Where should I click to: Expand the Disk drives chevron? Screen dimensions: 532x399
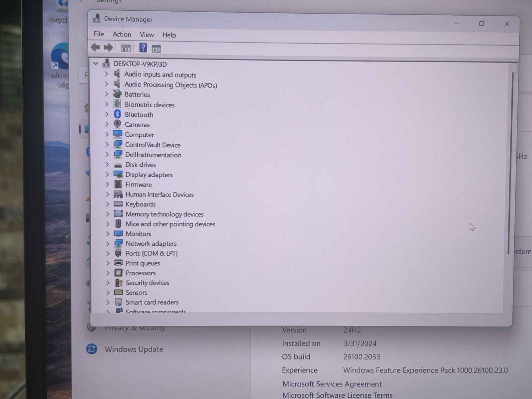pyautogui.click(x=107, y=164)
